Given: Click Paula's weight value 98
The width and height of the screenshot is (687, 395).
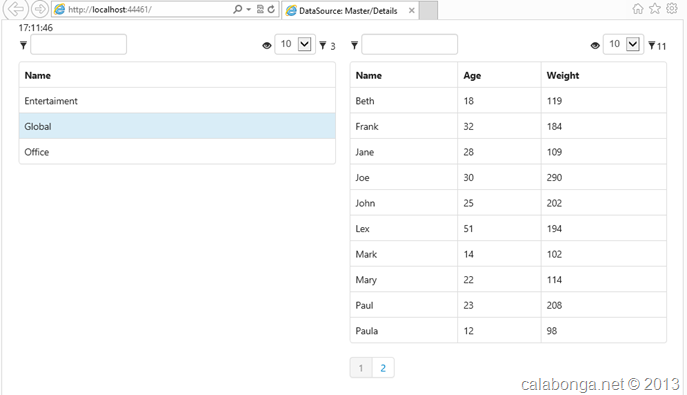Looking at the screenshot, I should click(552, 331).
